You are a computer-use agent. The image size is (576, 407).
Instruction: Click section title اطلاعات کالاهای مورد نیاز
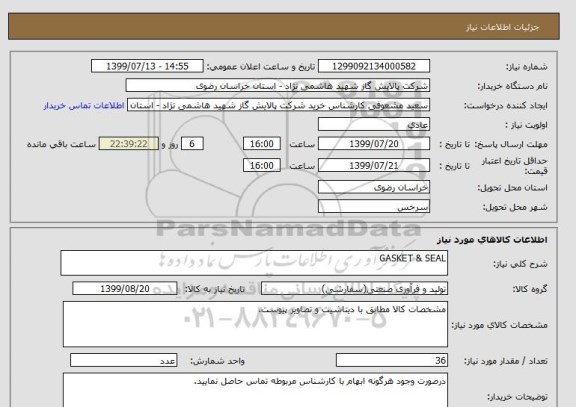pyautogui.click(x=492, y=240)
